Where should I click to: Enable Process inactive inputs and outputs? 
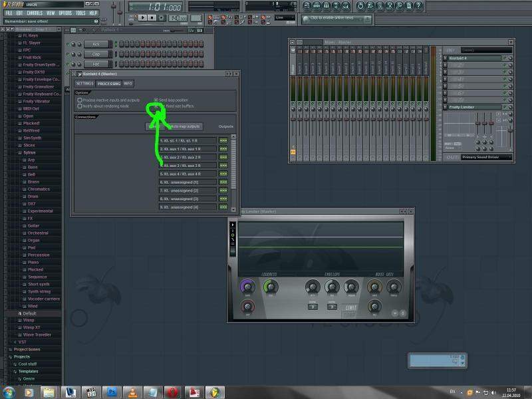pyautogui.click(x=80, y=100)
